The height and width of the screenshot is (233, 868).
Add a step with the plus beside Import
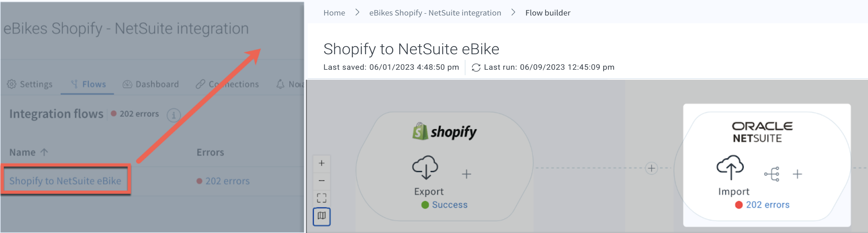[x=797, y=174]
